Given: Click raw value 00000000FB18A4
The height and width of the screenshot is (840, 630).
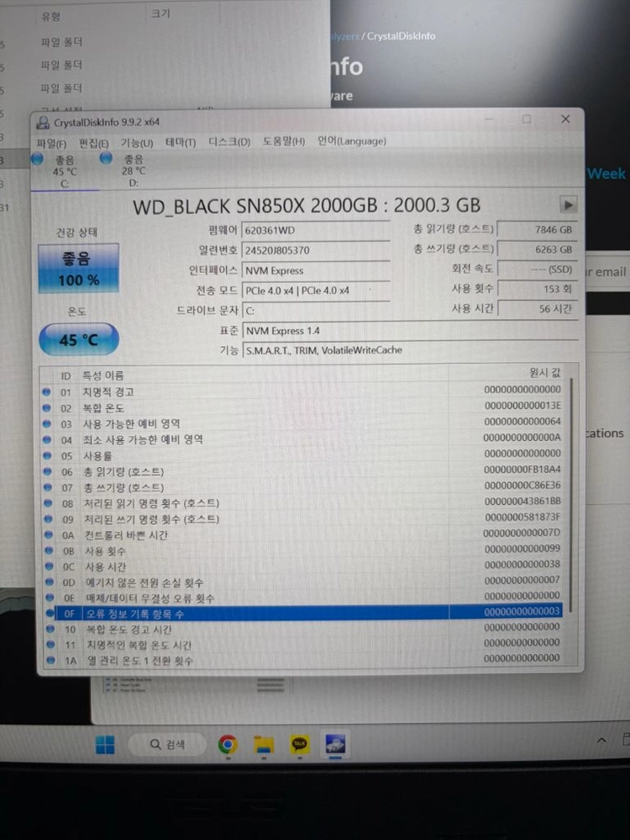Looking at the screenshot, I should pos(522,470).
